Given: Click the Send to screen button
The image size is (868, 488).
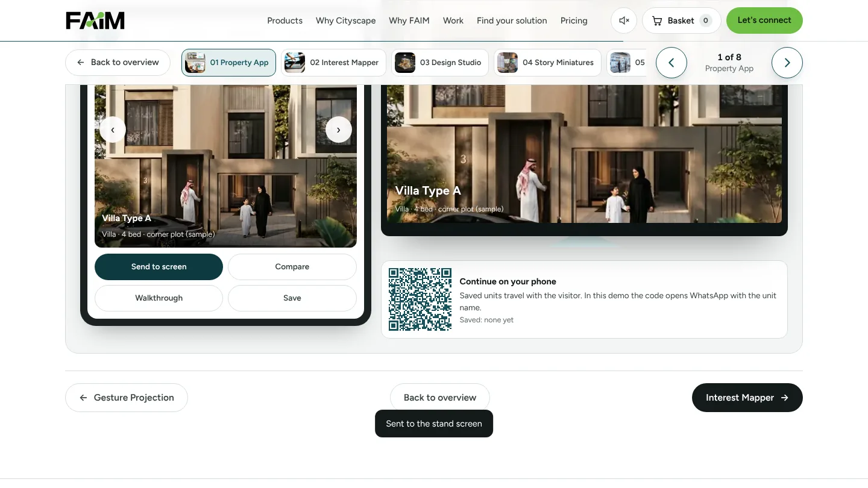Looking at the screenshot, I should (x=159, y=267).
